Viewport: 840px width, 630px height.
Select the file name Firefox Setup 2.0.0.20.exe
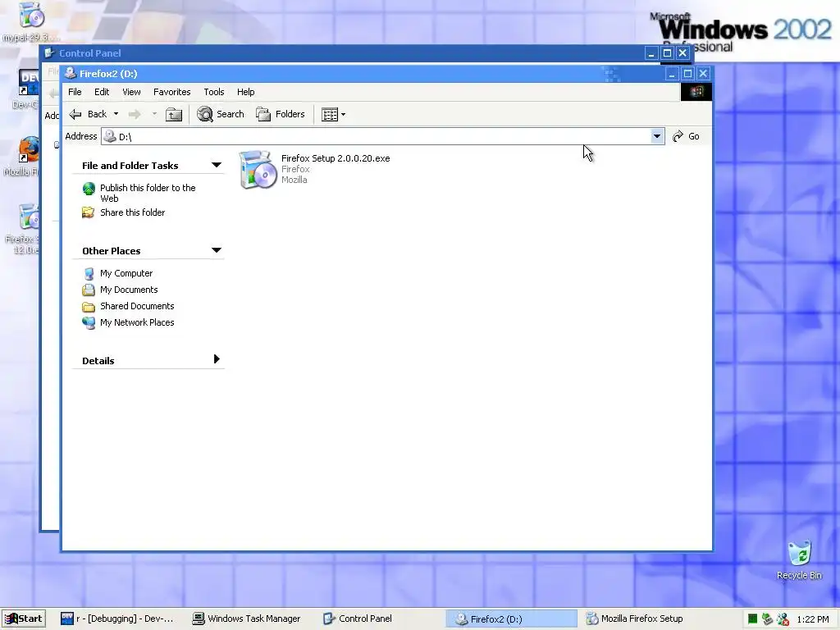[336, 158]
